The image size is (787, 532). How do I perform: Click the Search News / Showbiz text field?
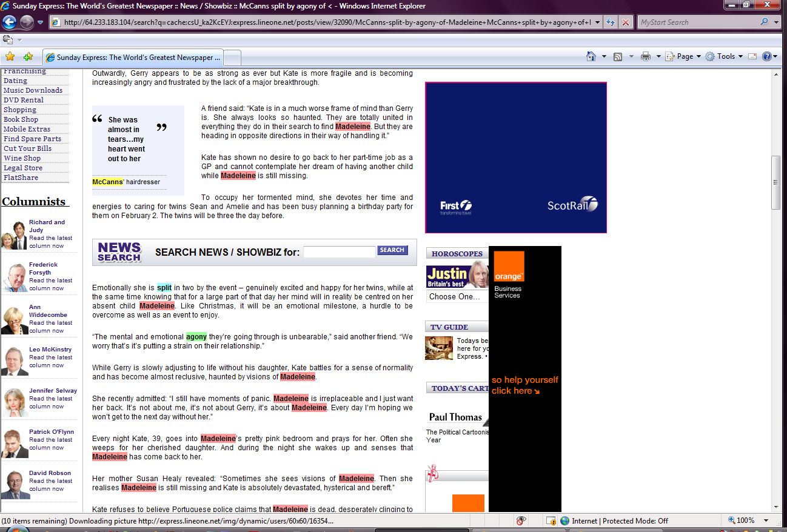pos(339,252)
